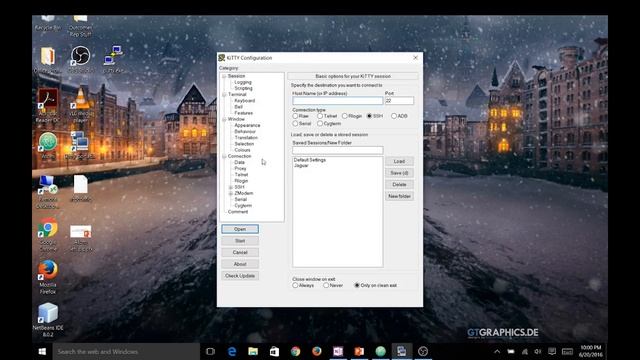Image resolution: width=640 pixels, height=360 pixels.
Task: Open the Logging category
Action: click(x=243, y=82)
